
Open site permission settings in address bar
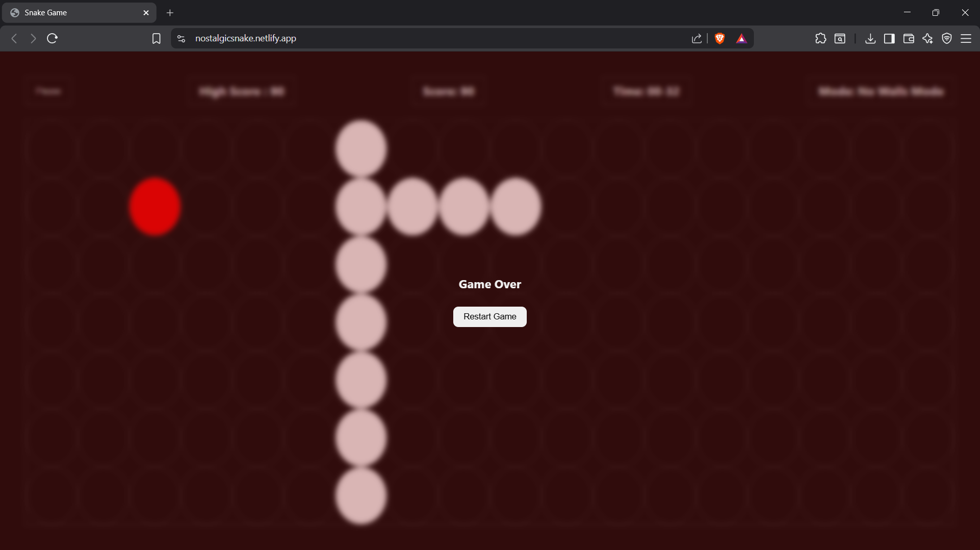[x=181, y=38]
